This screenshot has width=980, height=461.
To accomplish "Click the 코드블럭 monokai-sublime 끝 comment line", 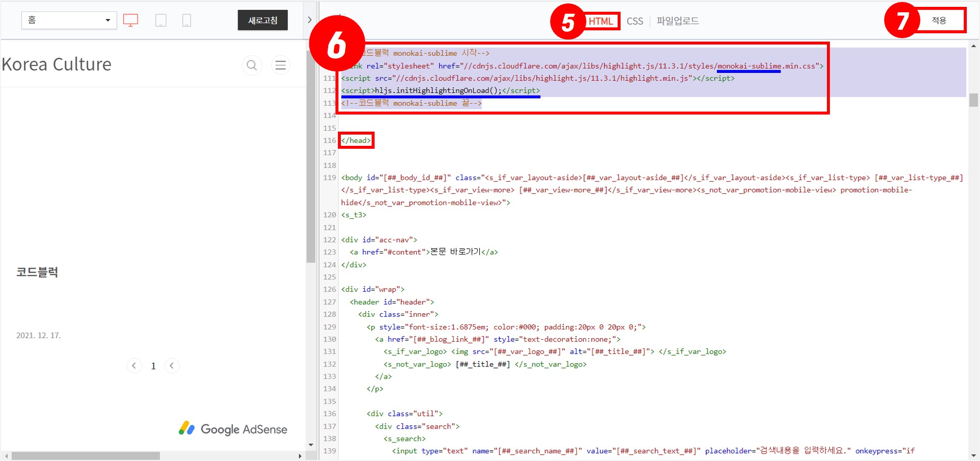I will pyautogui.click(x=411, y=103).
